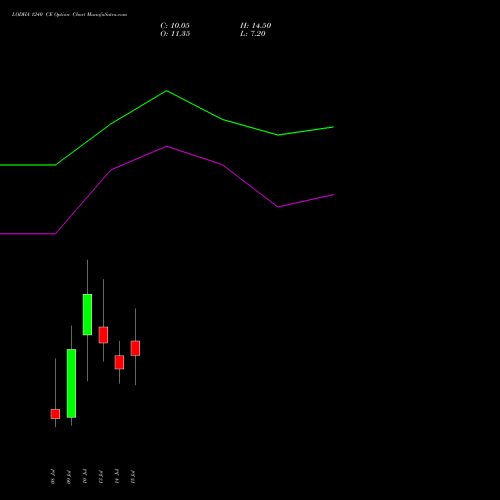The image size is (500, 500).
Task: Click the '10 Jul' date axis label
Action: click(85, 477)
